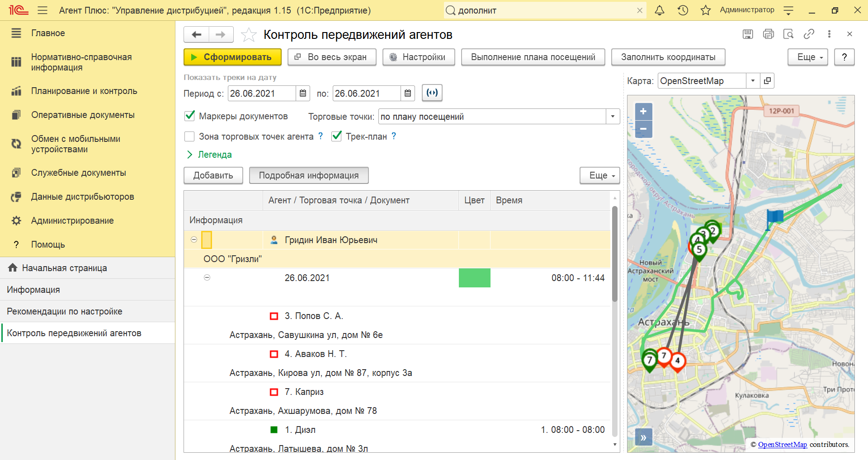Open top Еще dropdown menu
The image size is (868, 460).
807,57
